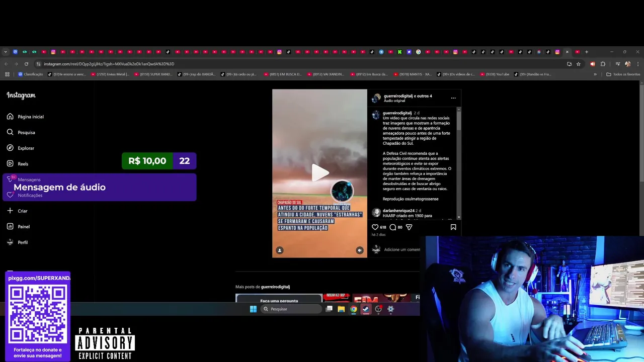Open Perfil in the Instagram sidebar
This screenshot has width=644, height=362.
[x=17, y=242]
